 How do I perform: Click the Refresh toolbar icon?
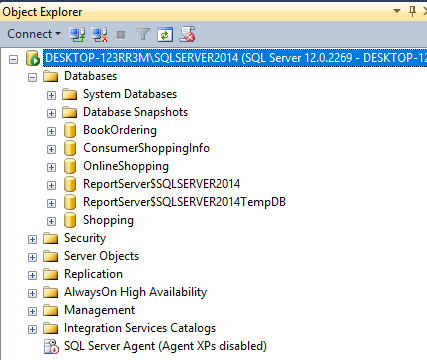[x=165, y=35]
